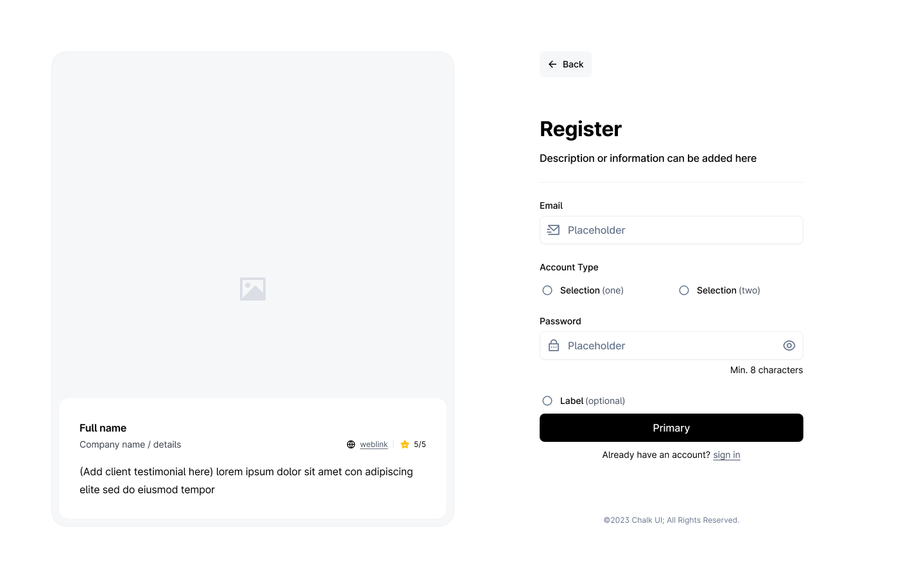Toggle password visibility with the eye icon
The image size is (924, 578).
(x=789, y=346)
